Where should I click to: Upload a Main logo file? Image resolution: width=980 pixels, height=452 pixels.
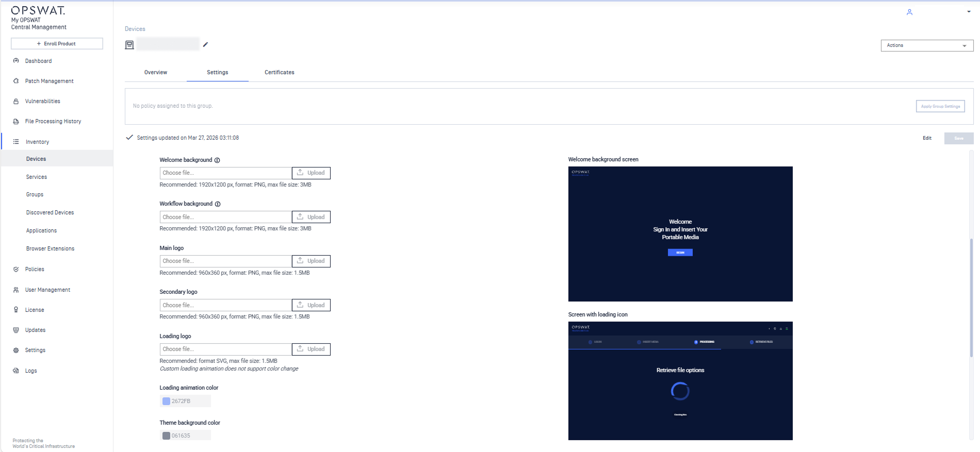pos(311,261)
